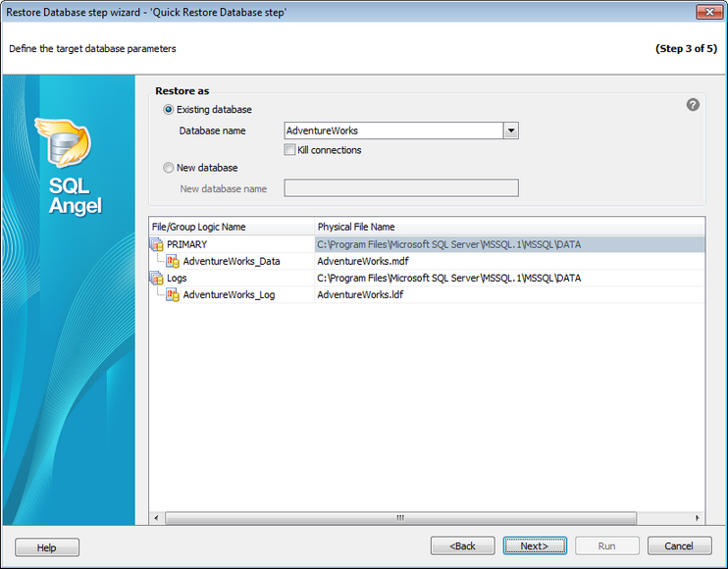728x569 pixels.
Task: Click the AdventureWorks_Data file icon
Action: pyautogui.click(x=174, y=261)
